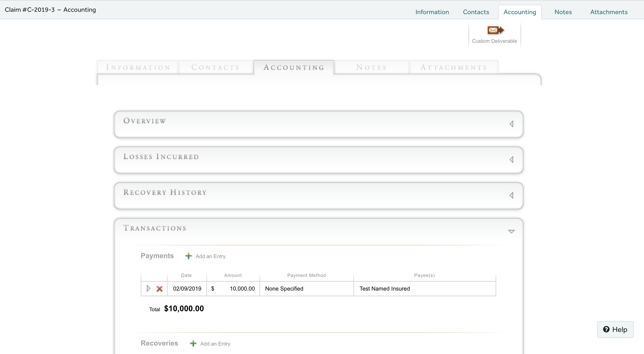This screenshot has height=354, width=644.
Task: Click Add an Entry for Recoveries
Action: pos(215,344)
